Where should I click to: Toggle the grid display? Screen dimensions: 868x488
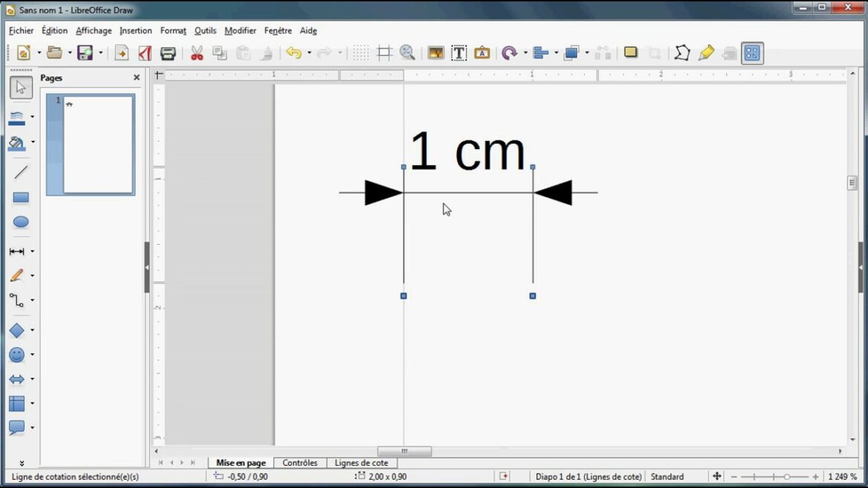[x=361, y=53]
